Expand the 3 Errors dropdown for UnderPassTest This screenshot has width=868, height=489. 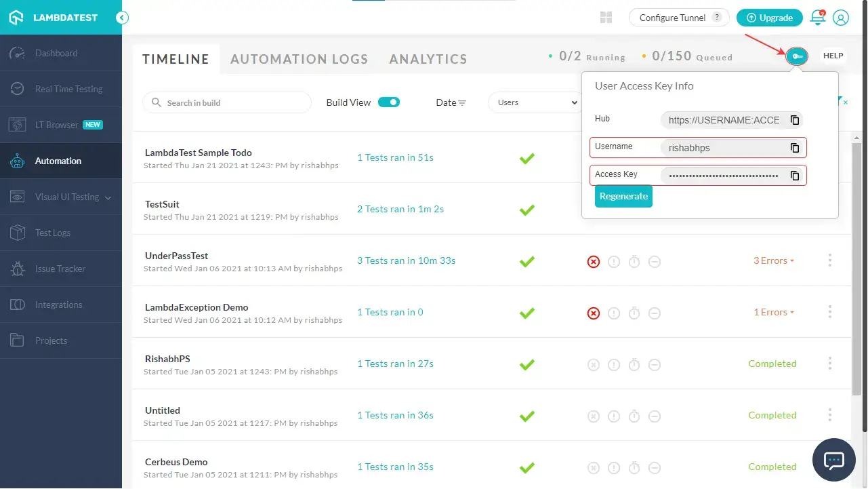tap(774, 260)
